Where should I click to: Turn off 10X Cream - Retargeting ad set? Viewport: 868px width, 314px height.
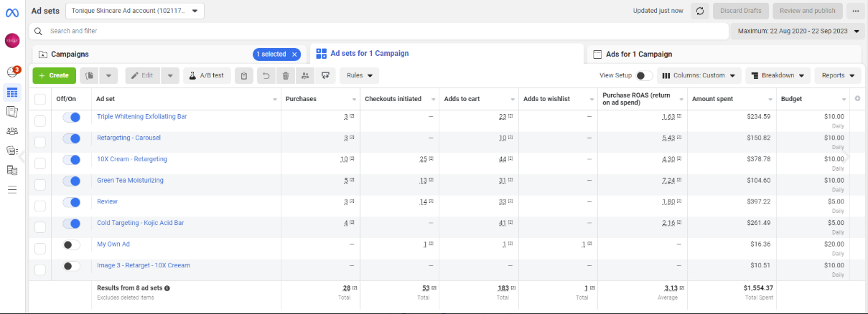(x=71, y=160)
